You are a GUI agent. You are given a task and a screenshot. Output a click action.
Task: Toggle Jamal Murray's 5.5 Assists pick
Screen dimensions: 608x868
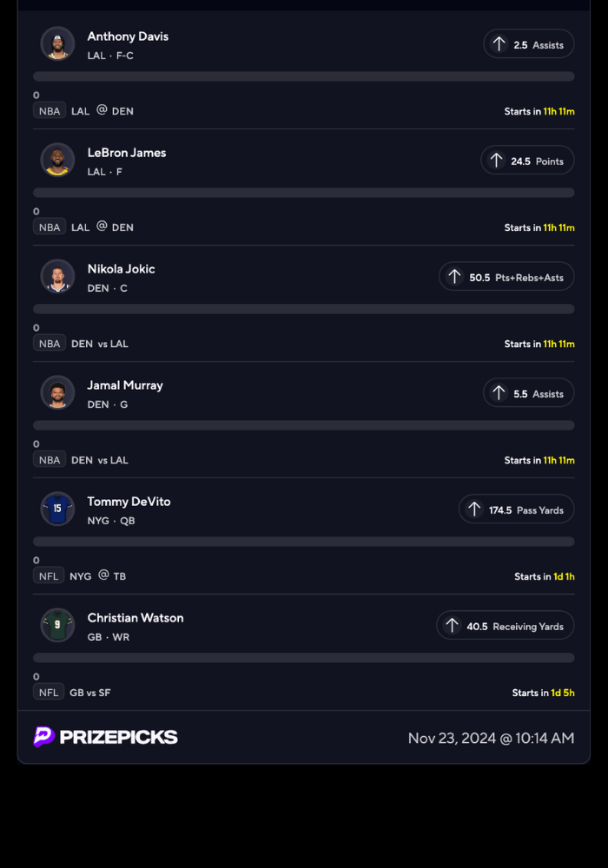click(528, 393)
